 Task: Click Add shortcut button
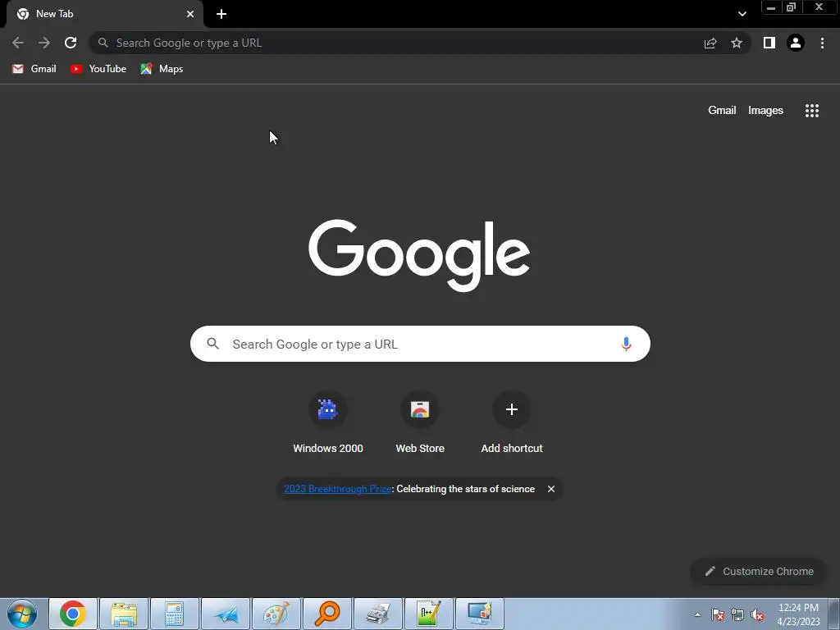pos(512,423)
